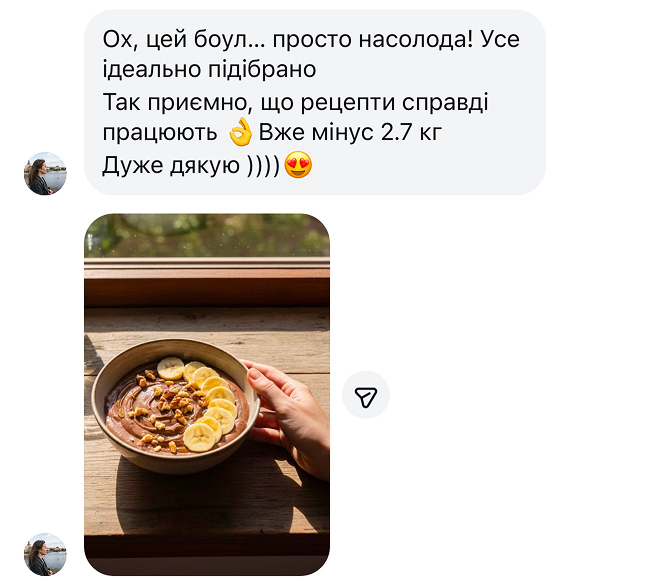This screenshot has height=581, width=645.
Task: Select the gray text message bubble
Action: (315, 102)
